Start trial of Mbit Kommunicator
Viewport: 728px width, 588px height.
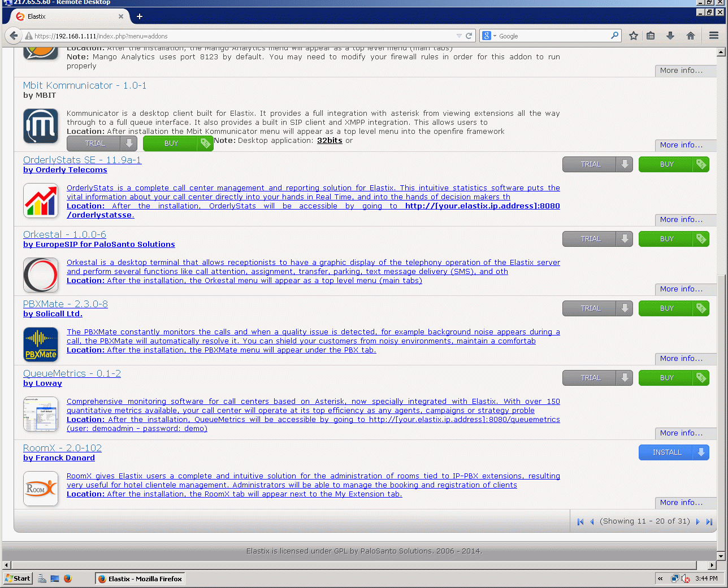102,143
